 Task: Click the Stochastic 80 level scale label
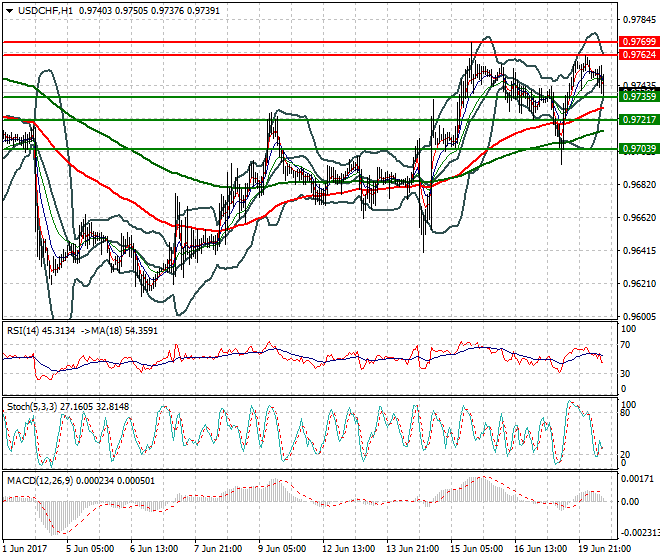coord(626,413)
